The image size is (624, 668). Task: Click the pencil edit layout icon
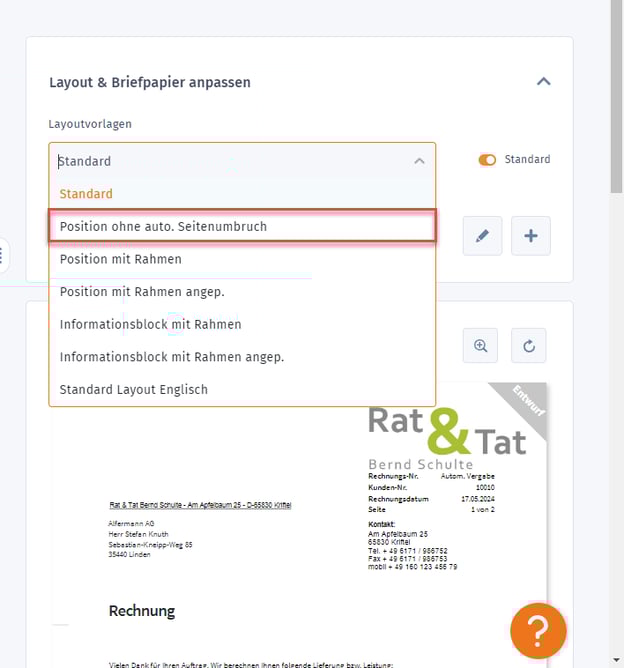click(482, 236)
